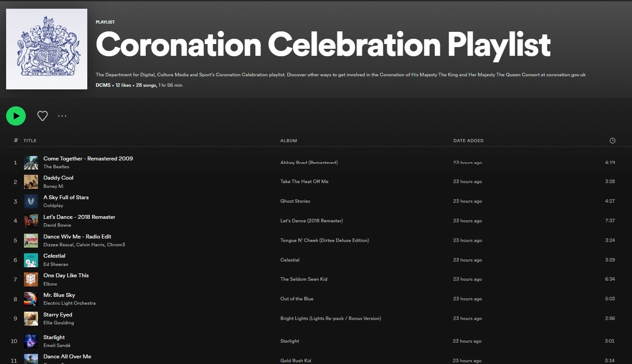This screenshot has height=364, width=632.
Task: Click the Celestial track thumbnail
Action: click(x=31, y=260)
